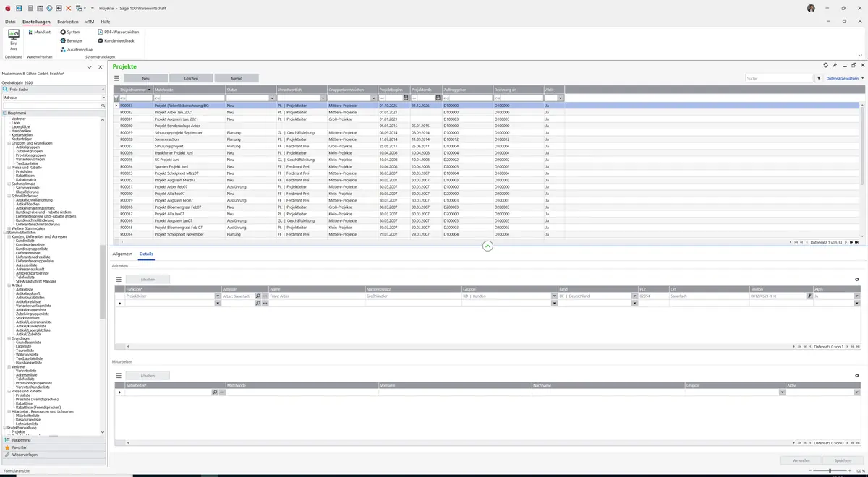Switch to the Allgemein tab

pyautogui.click(x=122, y=254)
